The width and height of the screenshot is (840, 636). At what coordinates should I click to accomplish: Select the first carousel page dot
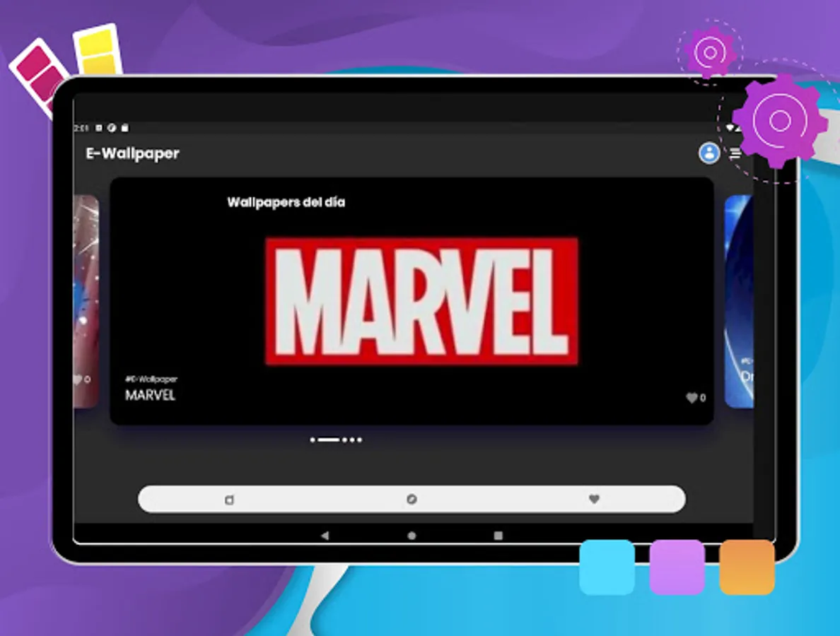point(313,440)
